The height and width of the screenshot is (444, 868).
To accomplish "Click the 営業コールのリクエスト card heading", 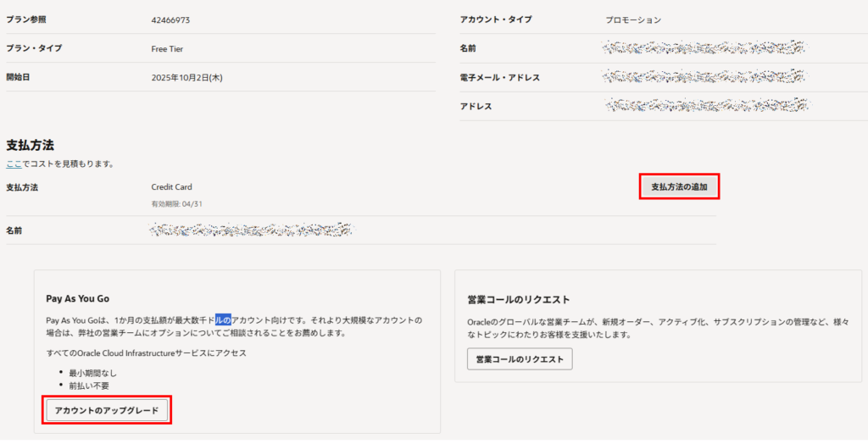I will click(x=518, y=300).
